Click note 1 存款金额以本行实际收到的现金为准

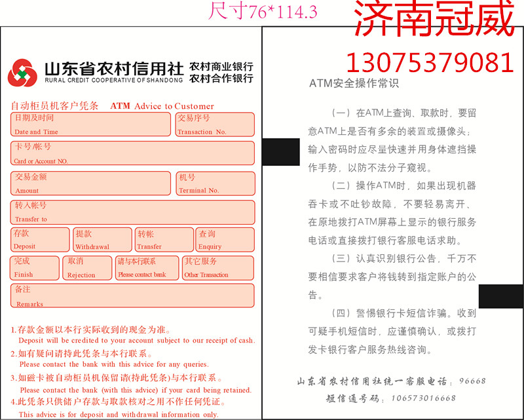click(x=90, y=330)
